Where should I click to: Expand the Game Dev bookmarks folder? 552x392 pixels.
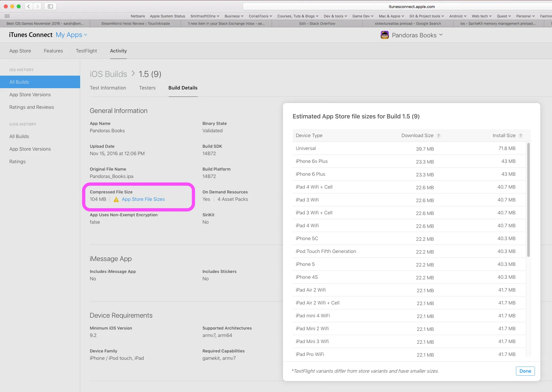click(x=363, y=16)
